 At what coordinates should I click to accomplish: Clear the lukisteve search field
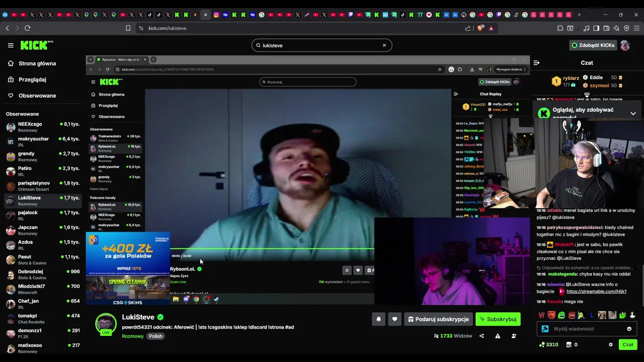[384, 45]
